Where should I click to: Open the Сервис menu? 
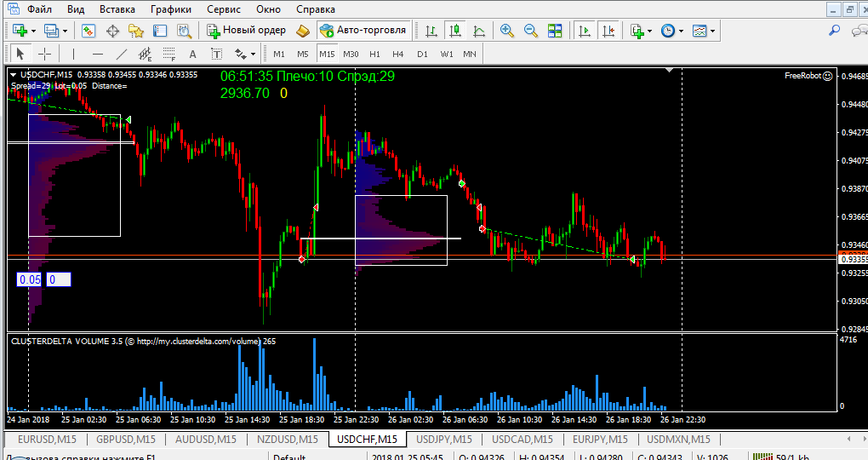click(224, 9)
